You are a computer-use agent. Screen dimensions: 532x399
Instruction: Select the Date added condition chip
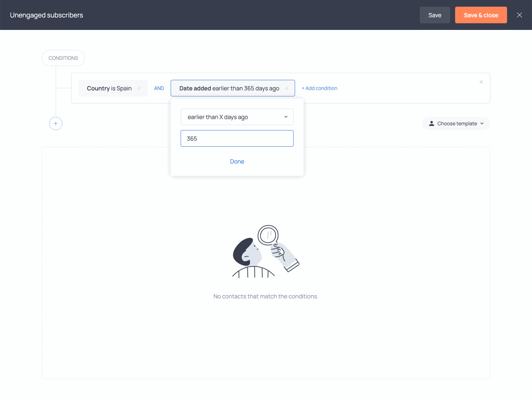pos(229,88)
